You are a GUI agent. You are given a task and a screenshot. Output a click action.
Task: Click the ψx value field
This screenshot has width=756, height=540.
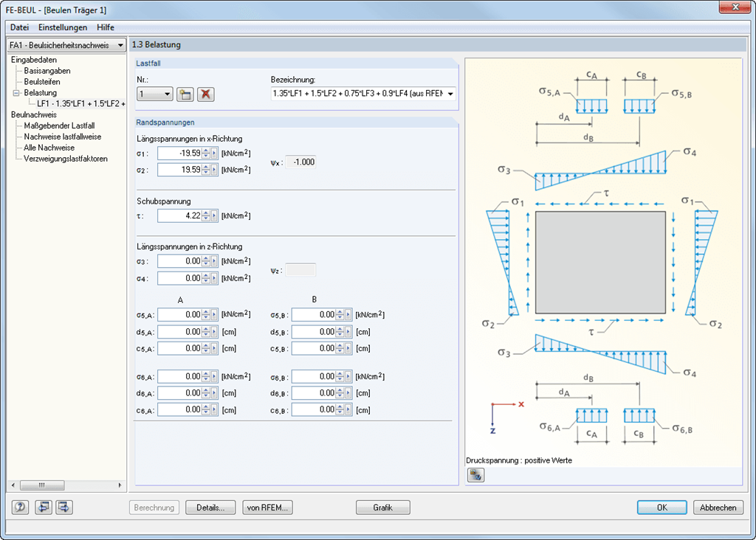(301, 162)
